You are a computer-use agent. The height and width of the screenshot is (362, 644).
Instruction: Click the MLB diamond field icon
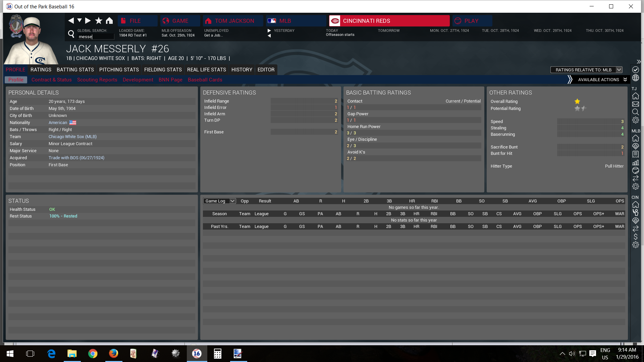coord(636,146)
